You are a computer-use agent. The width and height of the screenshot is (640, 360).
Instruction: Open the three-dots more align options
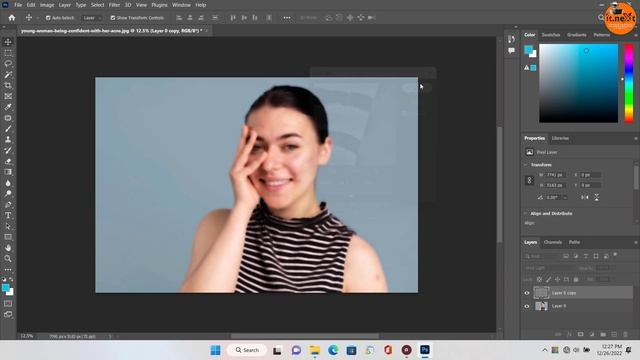pyautogui.click(x=287, y=18)
